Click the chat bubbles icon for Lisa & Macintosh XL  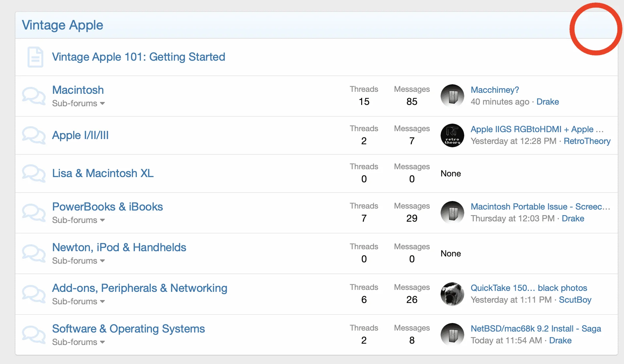point(34,173)
